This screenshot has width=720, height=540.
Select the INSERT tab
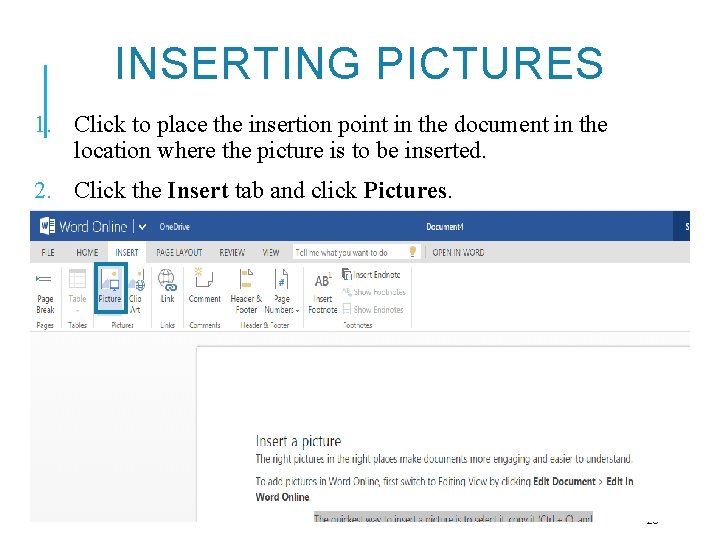pos(127,253)
